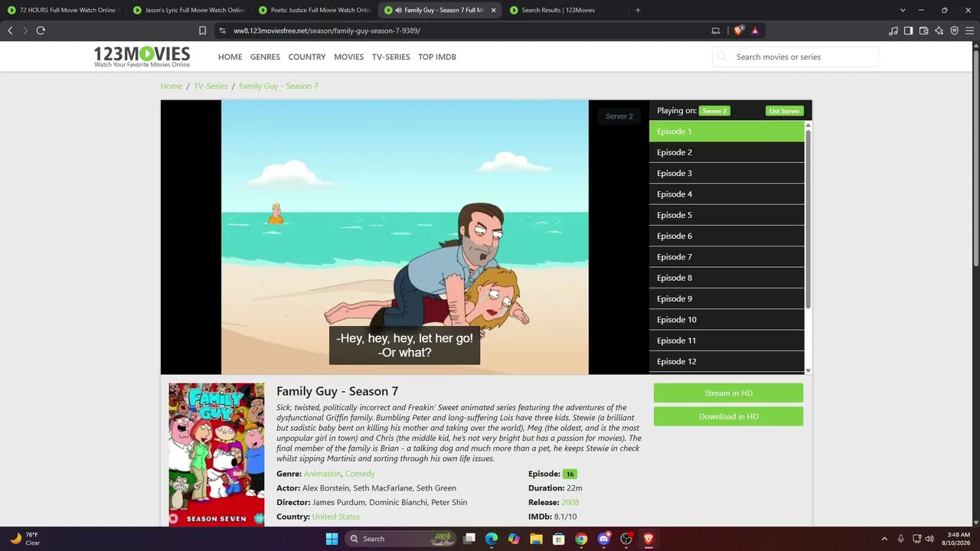The height and width of the screenshot is (551, 980).
Task: Click the Family Guy Season Seven poster
Action: click(217, 455)
